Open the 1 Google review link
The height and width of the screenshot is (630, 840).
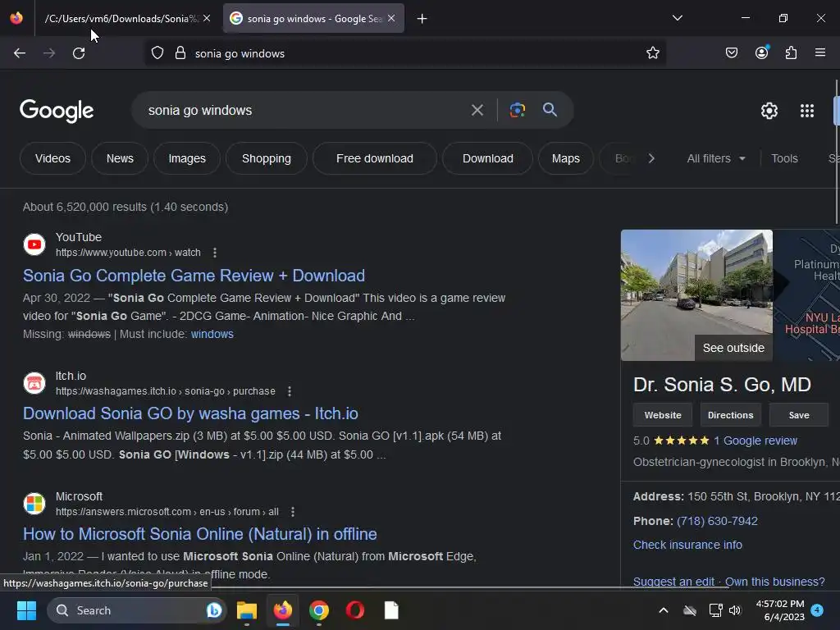coord(756,441)
